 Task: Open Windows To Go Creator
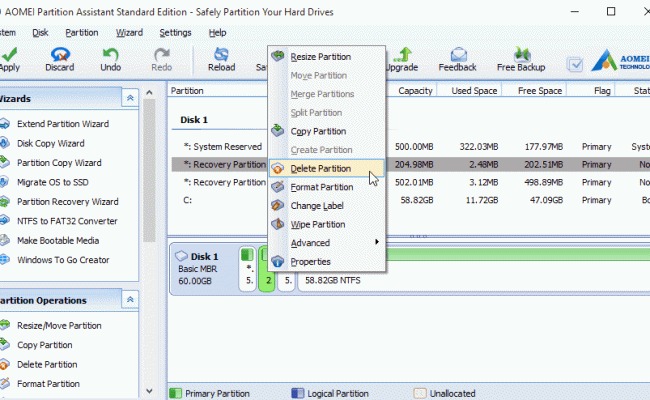[63, 260]
